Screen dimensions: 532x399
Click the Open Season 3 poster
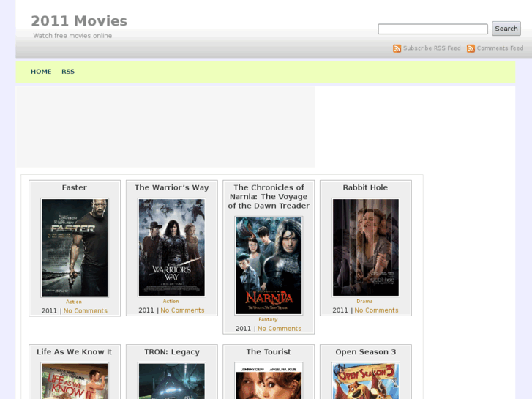click(366, 381)
